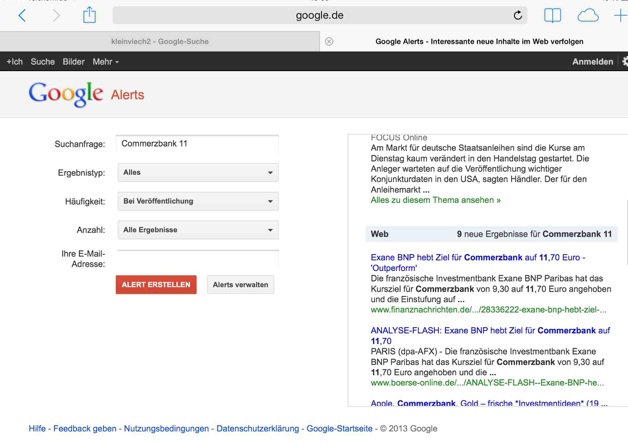Image resolution: width=628 pixels, height=445 pixels.
Task: Open iCloud tabs cloud icon
Action: pos(588,15)
